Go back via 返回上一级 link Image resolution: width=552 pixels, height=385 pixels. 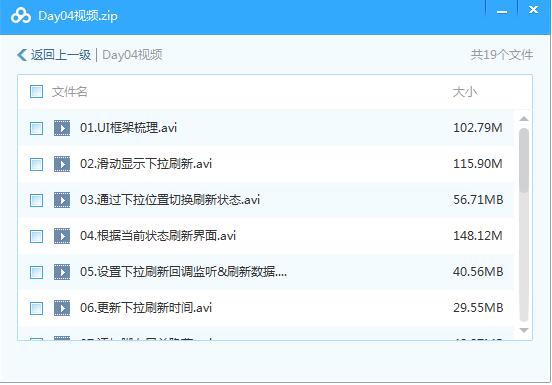(61, 55)
